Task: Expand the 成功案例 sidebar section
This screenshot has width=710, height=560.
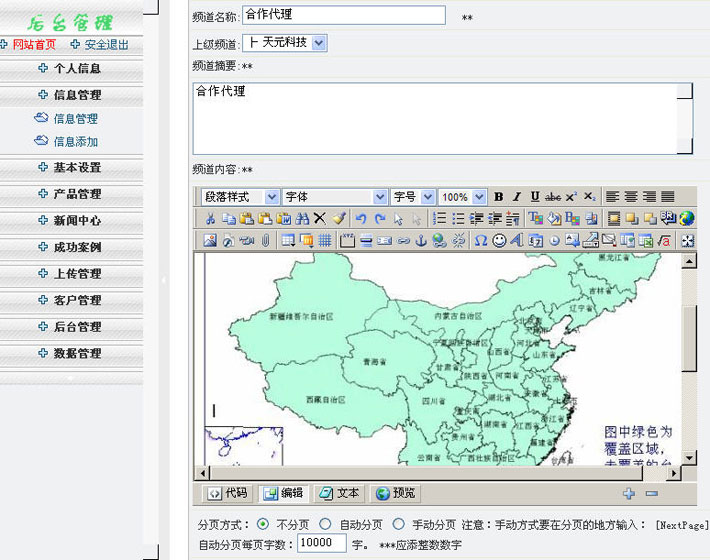Action: point(71,247)
